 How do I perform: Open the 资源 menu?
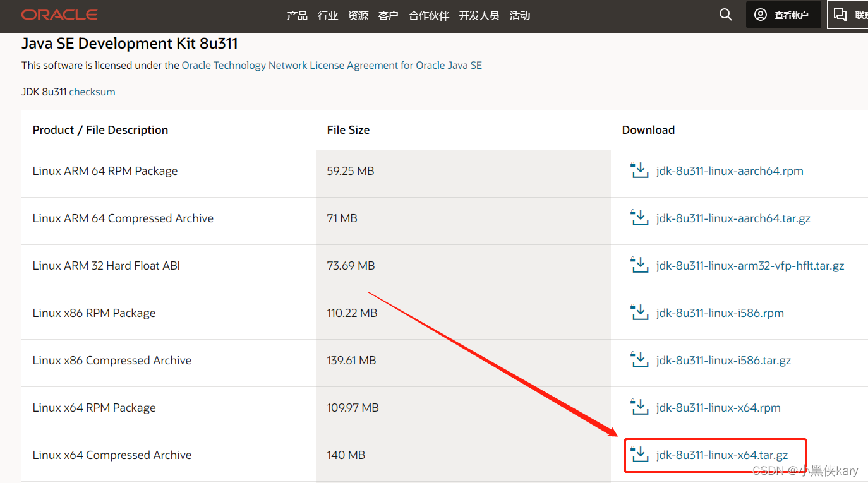(358, 15)
